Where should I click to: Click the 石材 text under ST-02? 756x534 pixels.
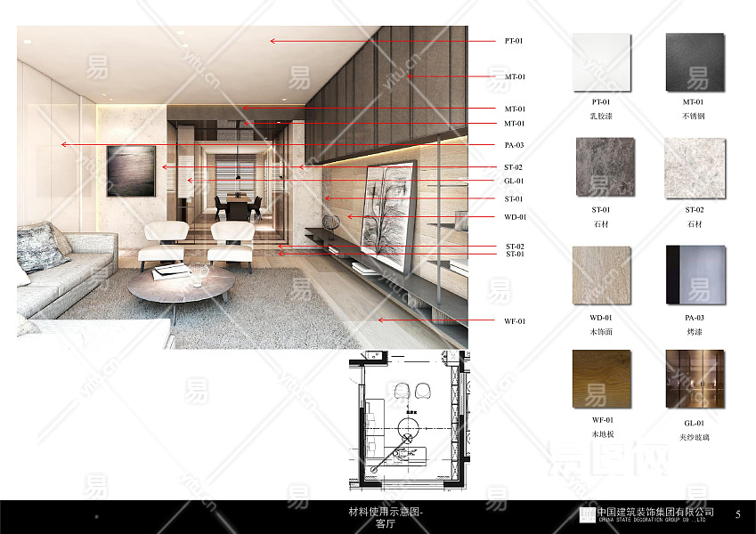695,224
